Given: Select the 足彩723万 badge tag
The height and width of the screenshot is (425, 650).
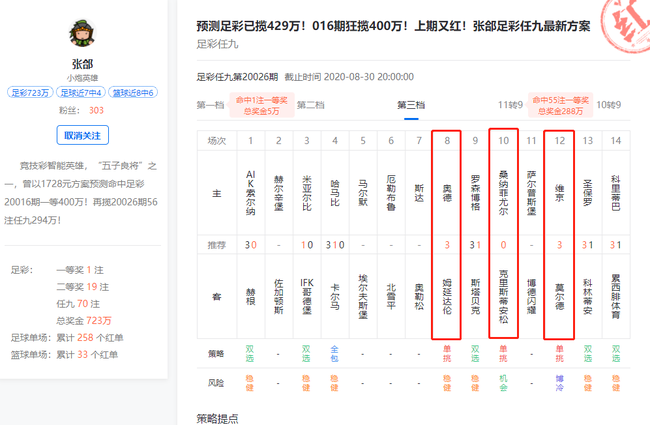Looking at the screenshot, I should point(30,92).
